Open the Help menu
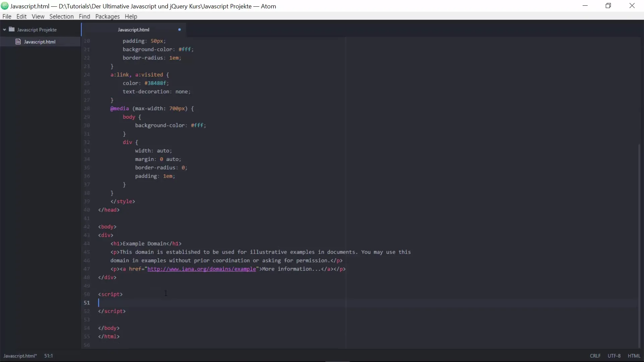The image size is (644, 362). [x=131, y=16]
